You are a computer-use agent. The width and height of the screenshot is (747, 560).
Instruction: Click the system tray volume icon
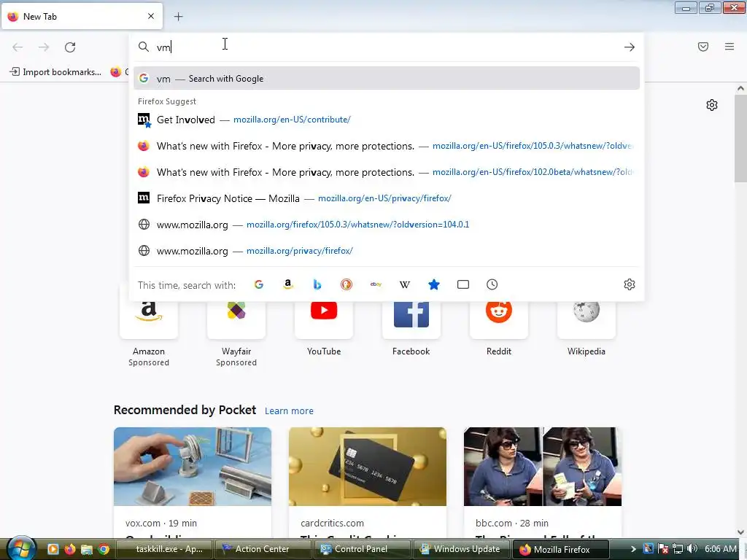click(693, 549)
